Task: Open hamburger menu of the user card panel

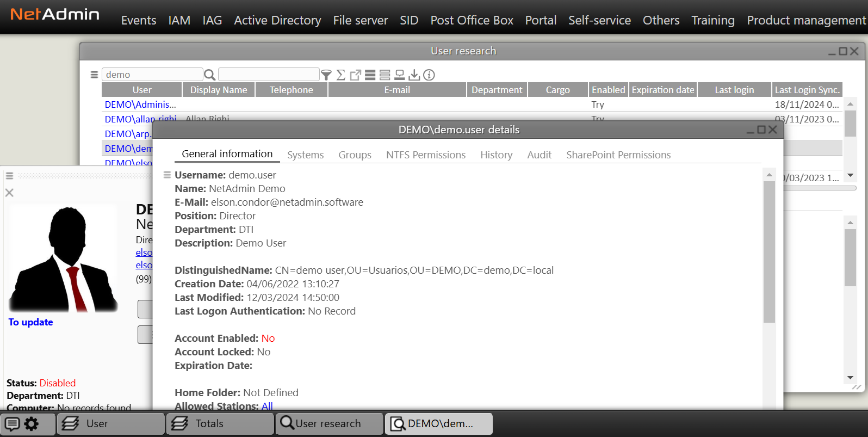Action: [x=9, y=176]
